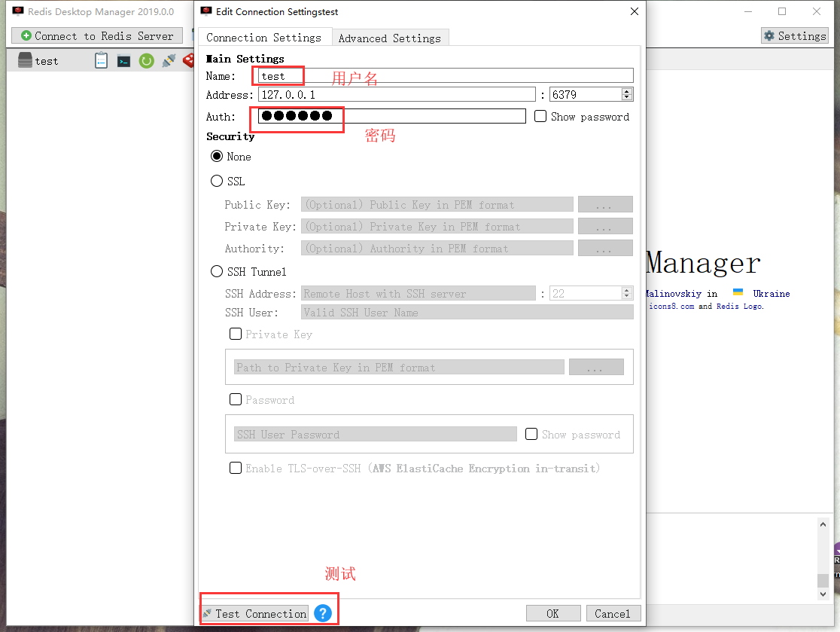Click the Ukraine link in main window

pyautogui.click(x=771, y=293)
